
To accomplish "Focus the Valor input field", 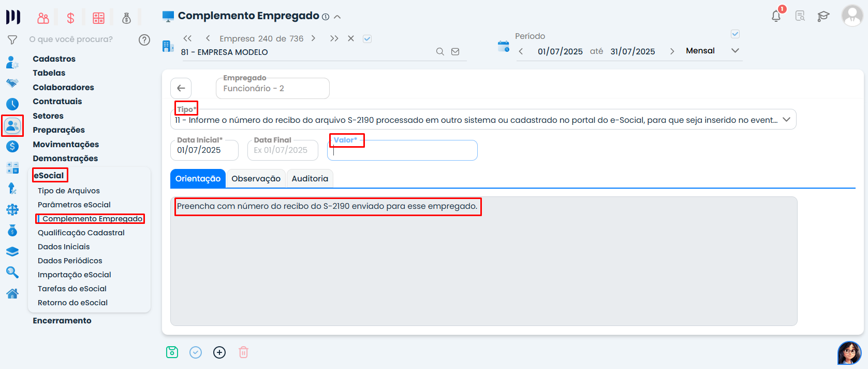I will click(402, 150).
